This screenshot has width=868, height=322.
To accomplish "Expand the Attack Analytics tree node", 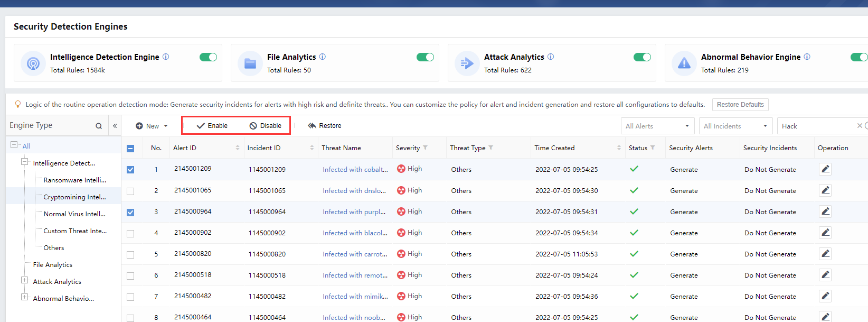I will click(x=24, y=280).
